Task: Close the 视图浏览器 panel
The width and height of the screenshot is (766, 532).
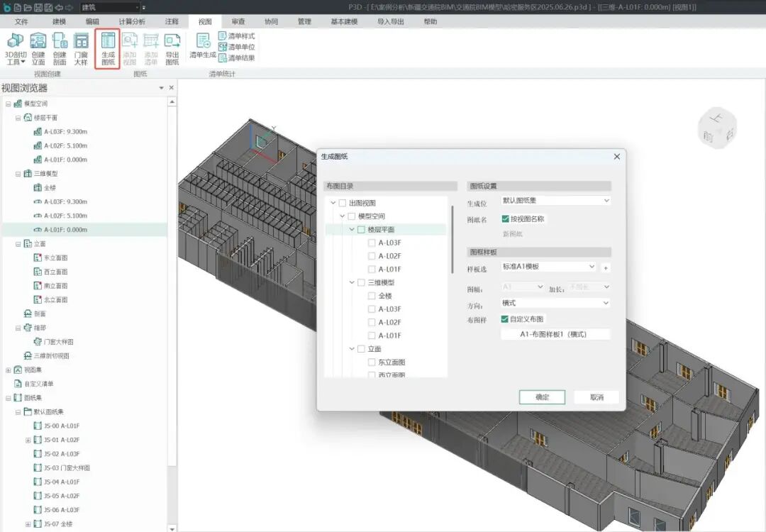Action: coord(172,87)
